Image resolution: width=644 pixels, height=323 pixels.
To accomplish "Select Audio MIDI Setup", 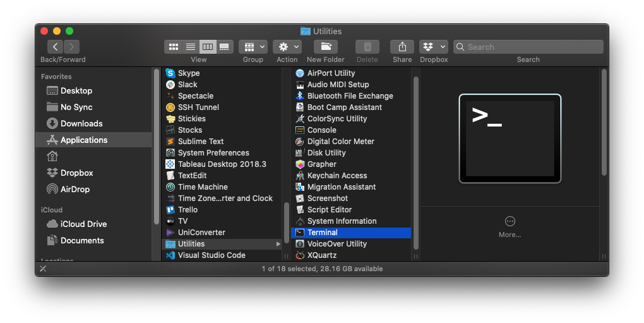I will (351, 85).
